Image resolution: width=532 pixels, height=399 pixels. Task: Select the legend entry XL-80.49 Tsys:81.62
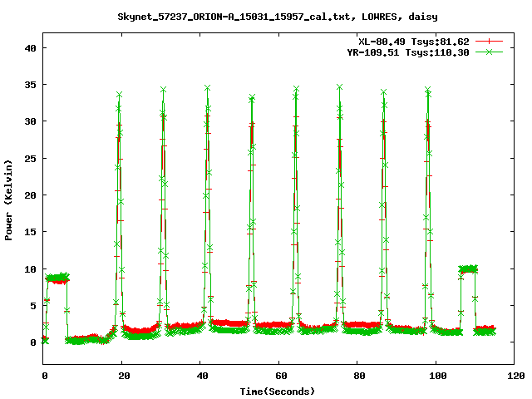(414, 42)
